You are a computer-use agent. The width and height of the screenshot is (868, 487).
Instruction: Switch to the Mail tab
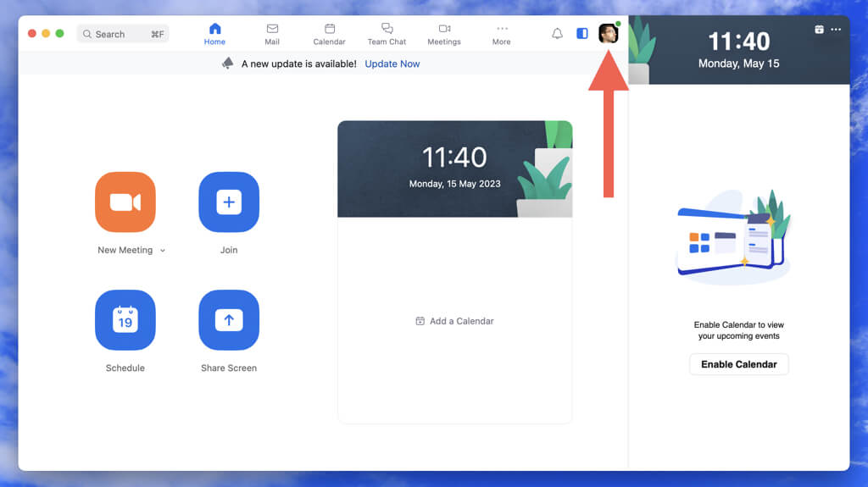point(272,35)
